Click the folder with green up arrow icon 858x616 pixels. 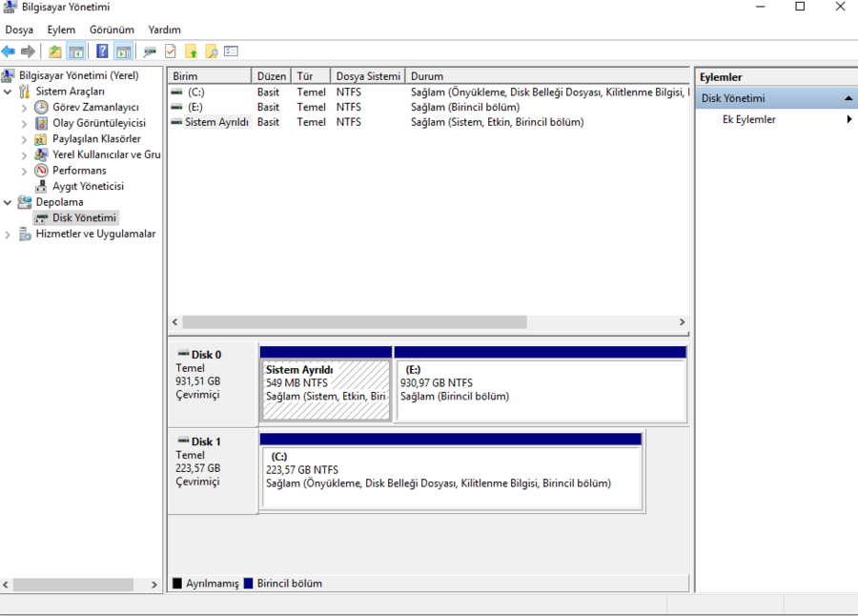[x=191, y=51]
